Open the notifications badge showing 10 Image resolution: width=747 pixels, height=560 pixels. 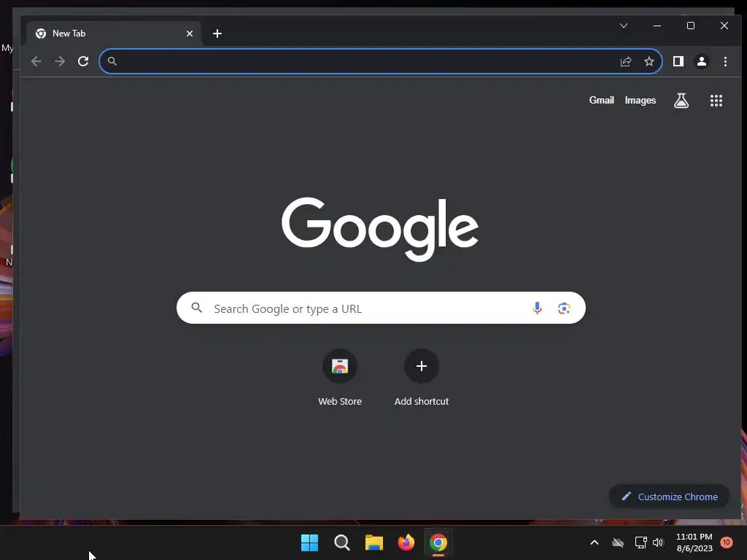(x=726, y=542)
